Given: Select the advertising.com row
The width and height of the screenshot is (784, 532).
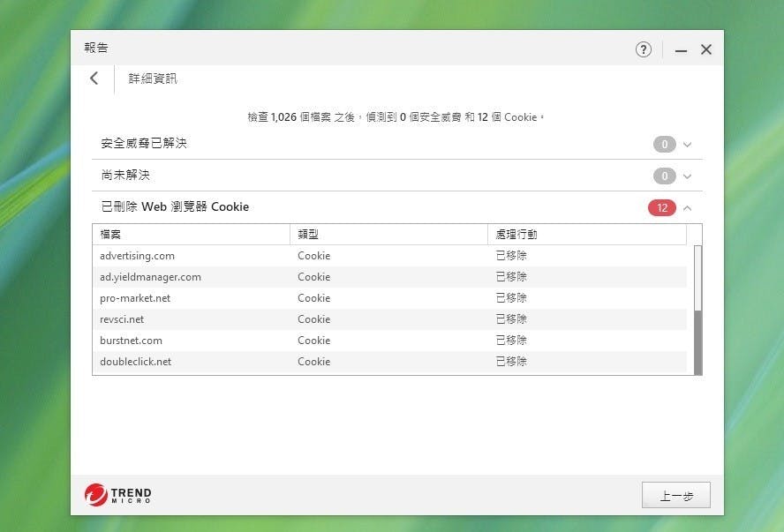Looking at the screenshot, I should (x=389, y=256).
